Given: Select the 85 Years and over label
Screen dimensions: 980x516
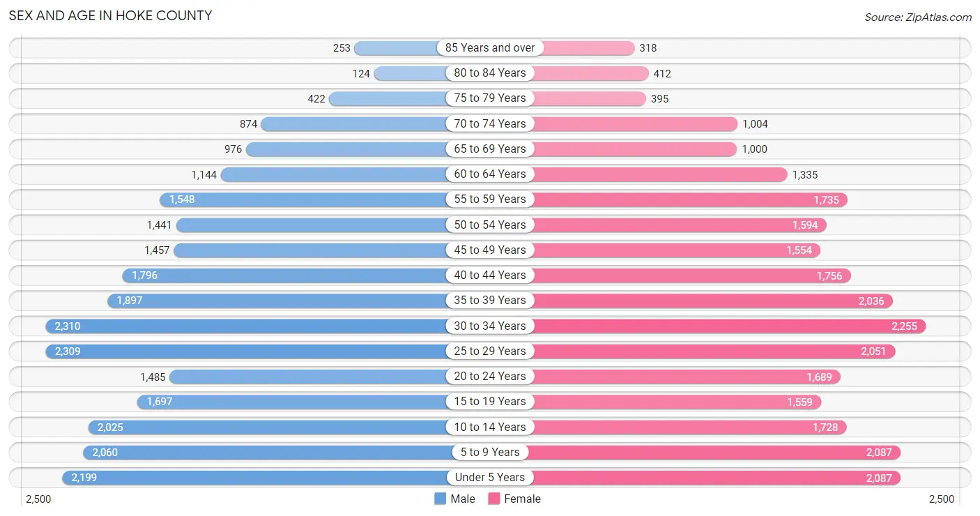Looking at the screenshot, I should tap(490, 47).
